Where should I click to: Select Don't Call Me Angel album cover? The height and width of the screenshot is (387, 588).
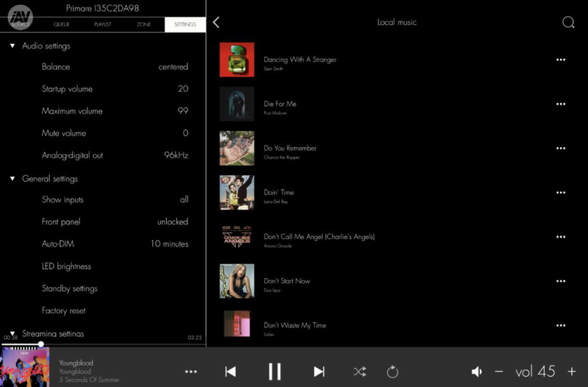237,237
